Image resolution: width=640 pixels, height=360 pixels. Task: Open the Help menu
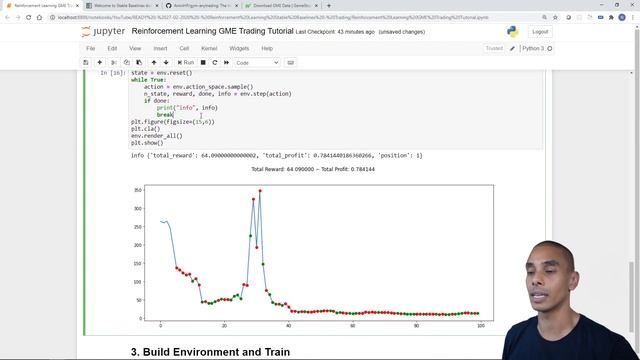point(267,48)
